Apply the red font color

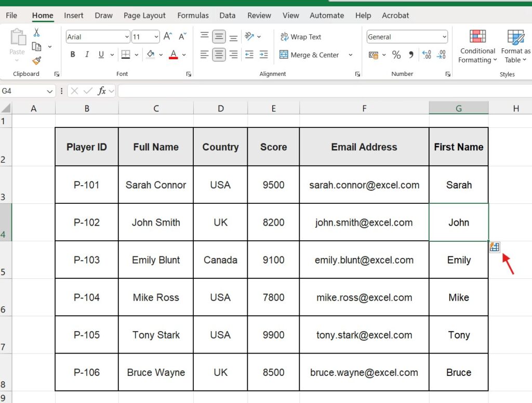coord(174,55)
